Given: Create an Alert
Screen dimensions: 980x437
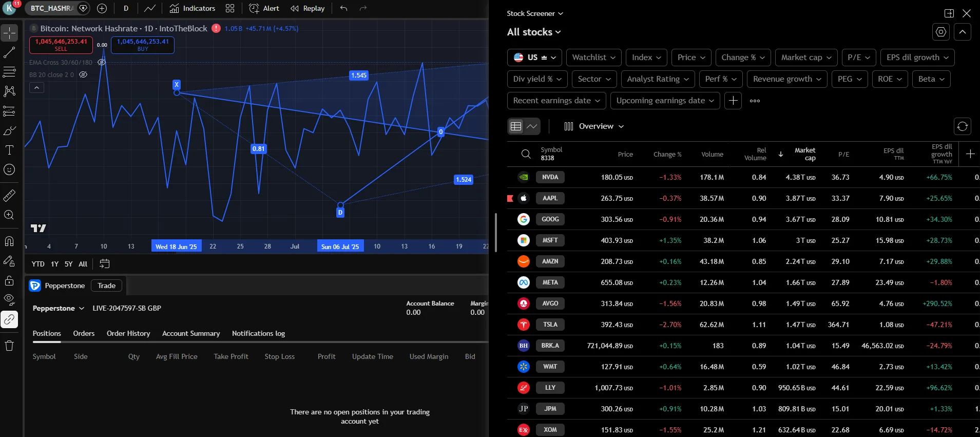Looking at the screenshot, I should 264,8.
